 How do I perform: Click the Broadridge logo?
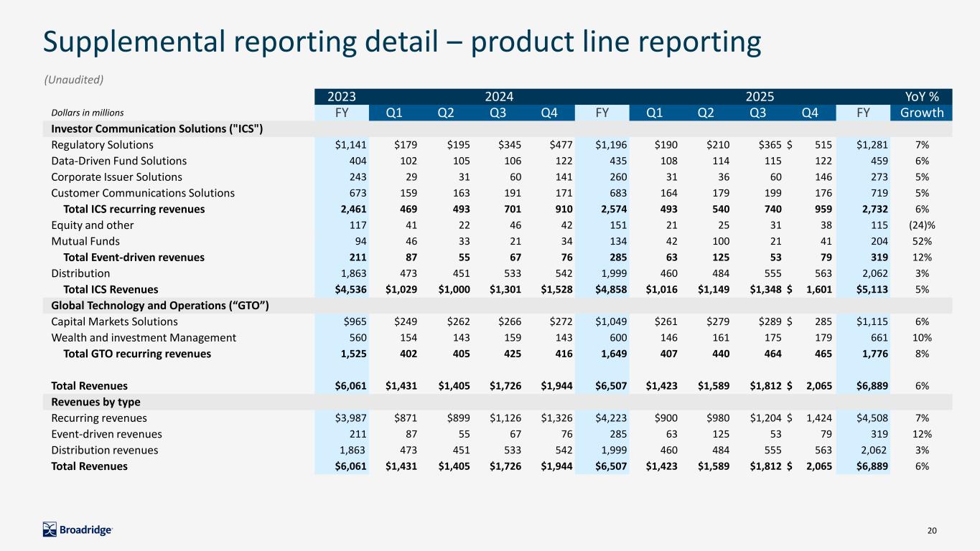78,529
